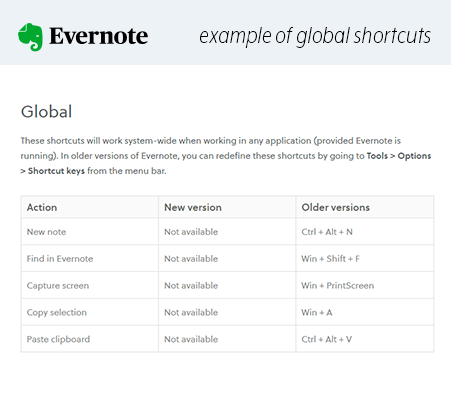
Task: Click the 'example of global shortcuts' caption
Action: 315,36
